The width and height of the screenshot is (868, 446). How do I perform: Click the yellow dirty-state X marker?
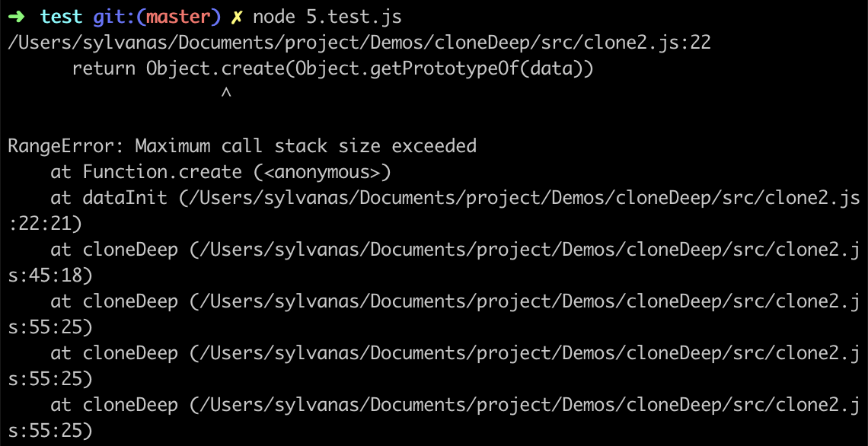pos(236,18)
